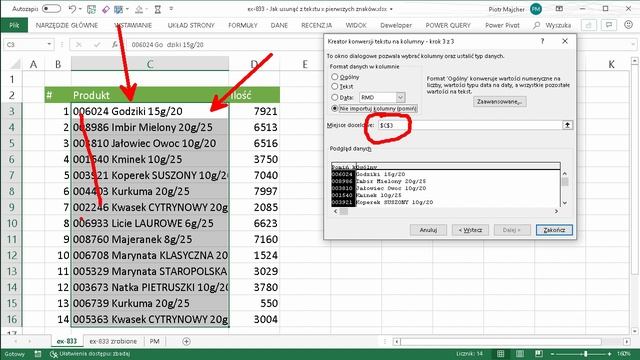640x360 pixels.
Task: Switch to ex-833 zrobione sheet tab
Action: (x=113, y=341)
